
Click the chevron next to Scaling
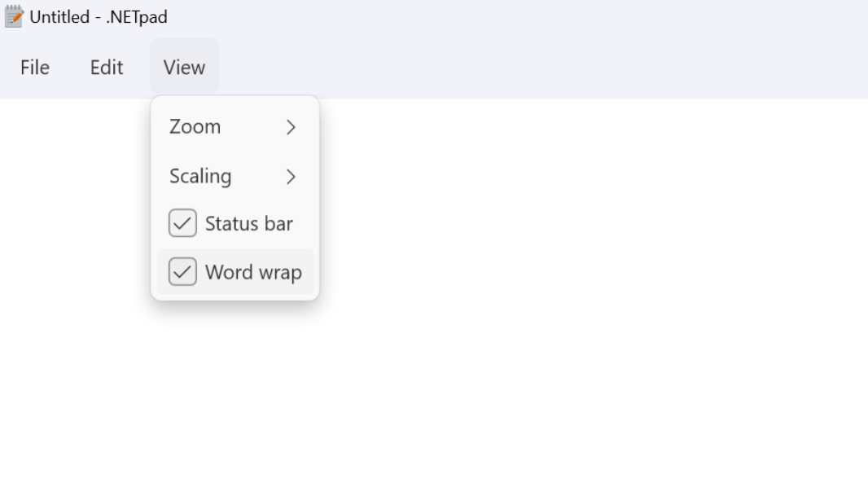point(291,176)
